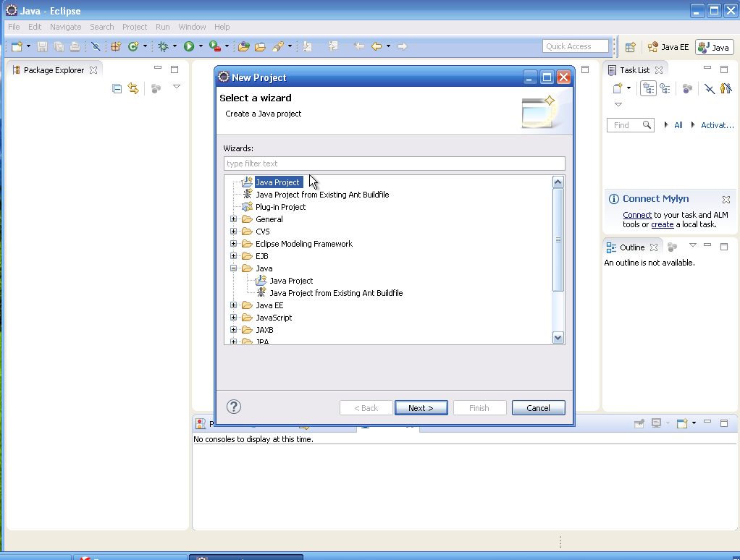Switch to the Java perspective button
Screen dimensions: 740x560
point(715,47)
